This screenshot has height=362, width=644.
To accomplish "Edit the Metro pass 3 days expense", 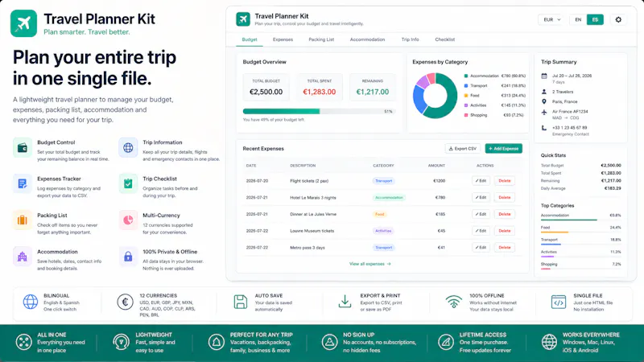I will [481, 248].
